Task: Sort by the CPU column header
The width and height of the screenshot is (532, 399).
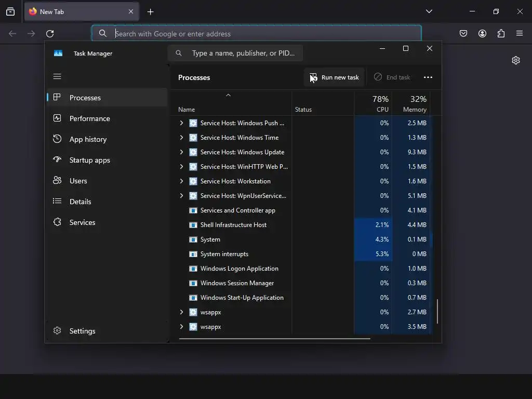Action: [x=373, y=103]
